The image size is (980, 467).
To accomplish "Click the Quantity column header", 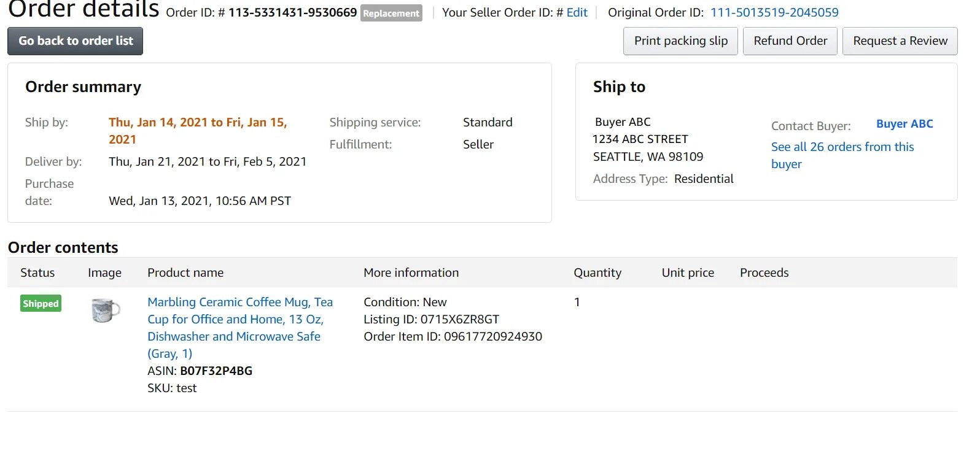I will 597,272.
